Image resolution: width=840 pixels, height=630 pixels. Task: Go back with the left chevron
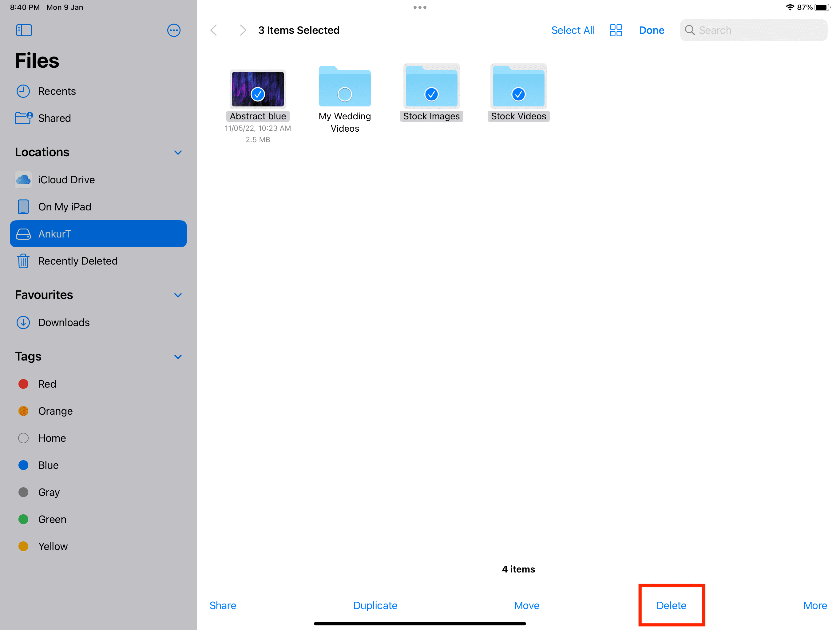tap(214, 30)
